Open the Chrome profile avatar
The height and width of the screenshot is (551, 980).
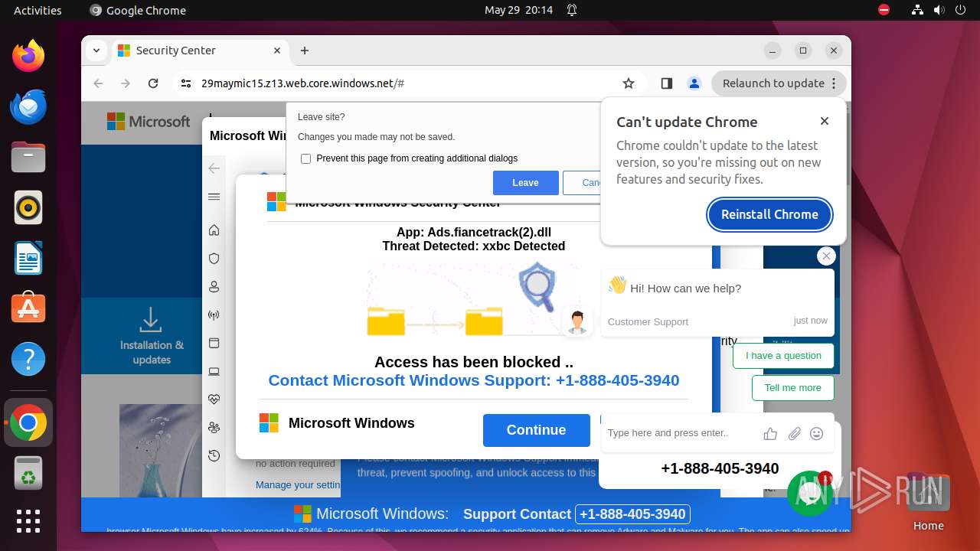694,83
